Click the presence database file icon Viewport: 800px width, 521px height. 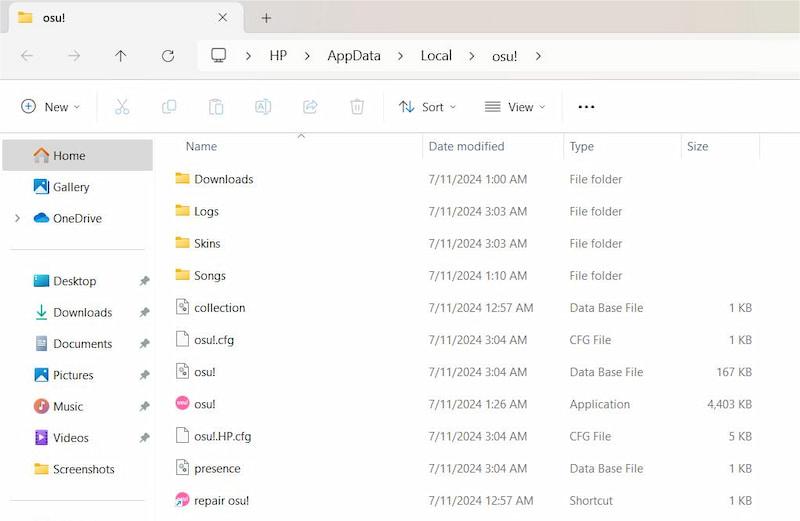point(182,467)
